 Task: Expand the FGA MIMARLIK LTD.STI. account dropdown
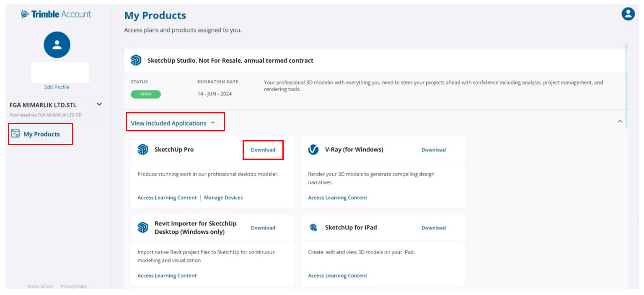(99, 104)
